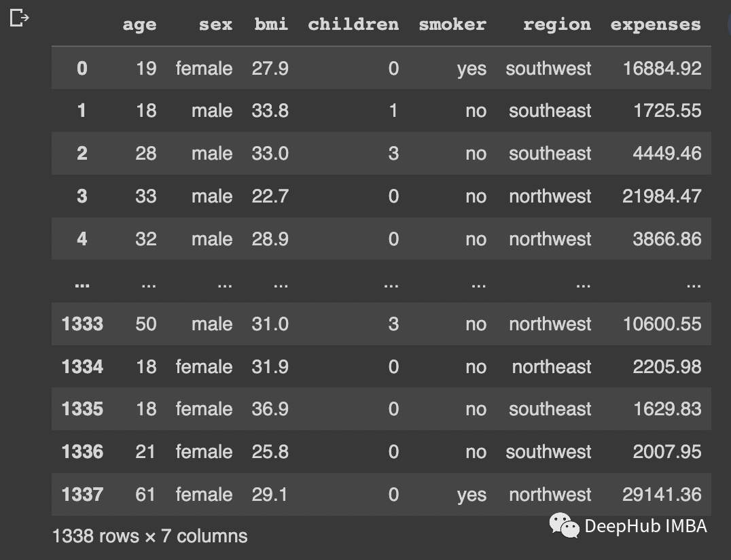Select the 'sex' column header
Image resolution: width=731 pixels, height=560 pixels.
[x=215, y=25]
